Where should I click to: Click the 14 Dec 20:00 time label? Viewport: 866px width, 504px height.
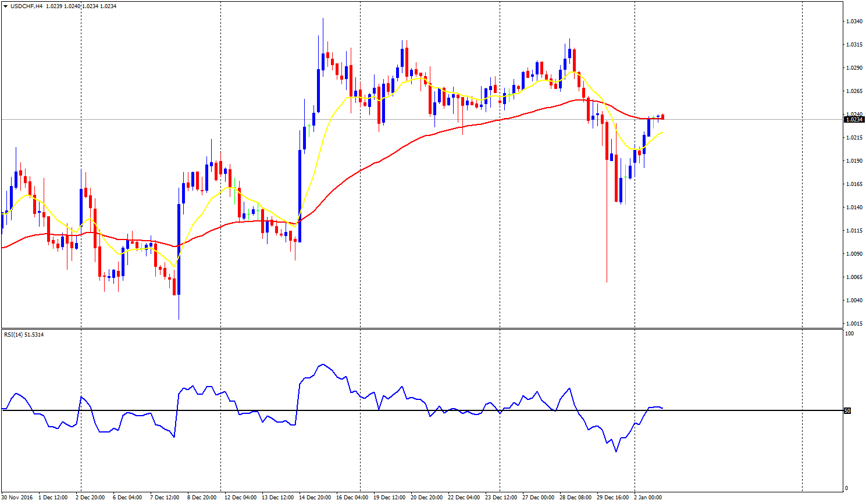point(315,498)
